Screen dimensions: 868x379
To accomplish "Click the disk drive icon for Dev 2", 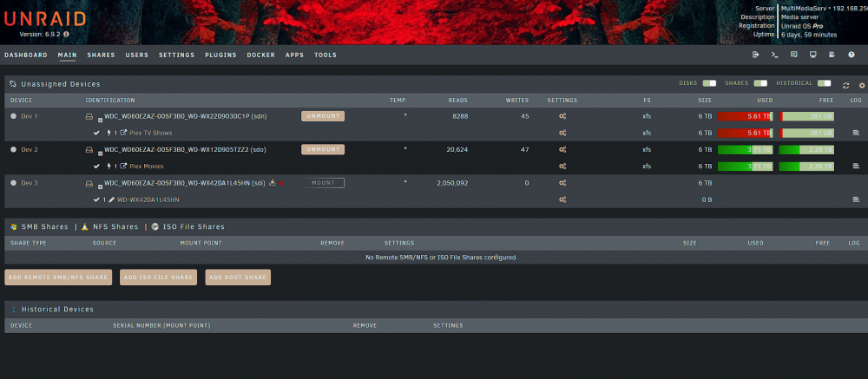I will (89, 150).
